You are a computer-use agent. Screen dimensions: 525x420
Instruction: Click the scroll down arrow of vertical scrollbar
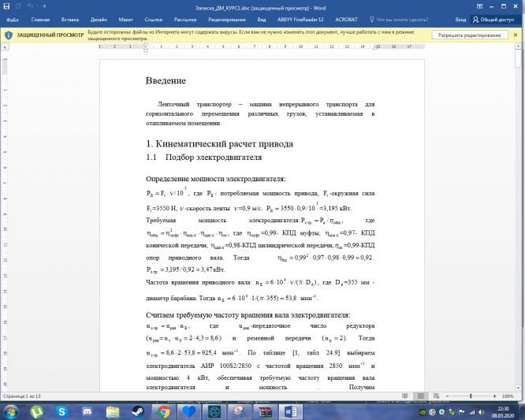point(519,388)
